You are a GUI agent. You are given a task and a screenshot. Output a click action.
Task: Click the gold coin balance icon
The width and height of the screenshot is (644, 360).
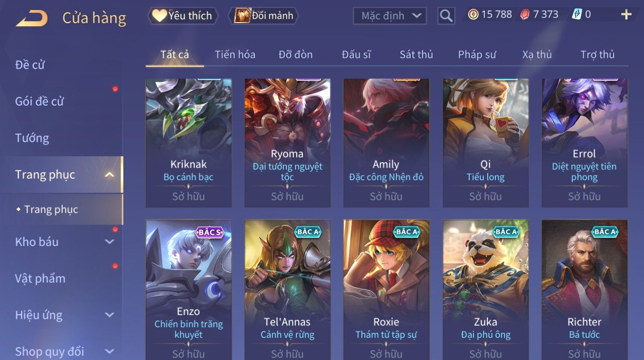coord(473,15)
